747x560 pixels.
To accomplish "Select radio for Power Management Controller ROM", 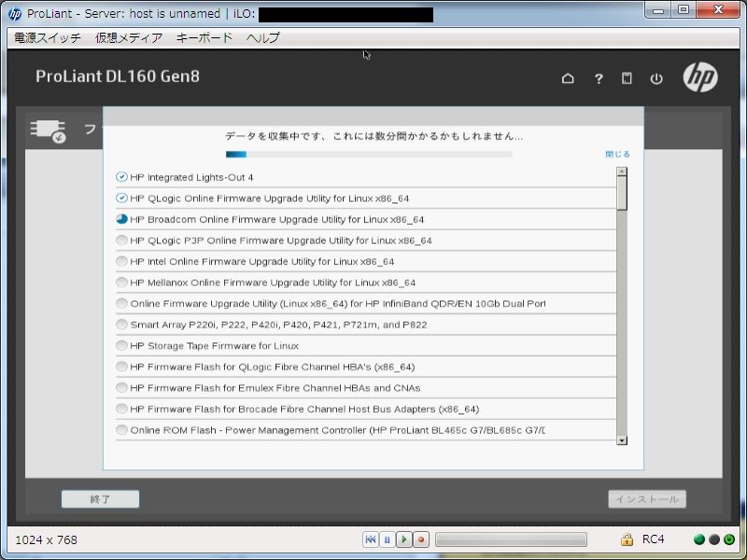I will click(121, 430).
